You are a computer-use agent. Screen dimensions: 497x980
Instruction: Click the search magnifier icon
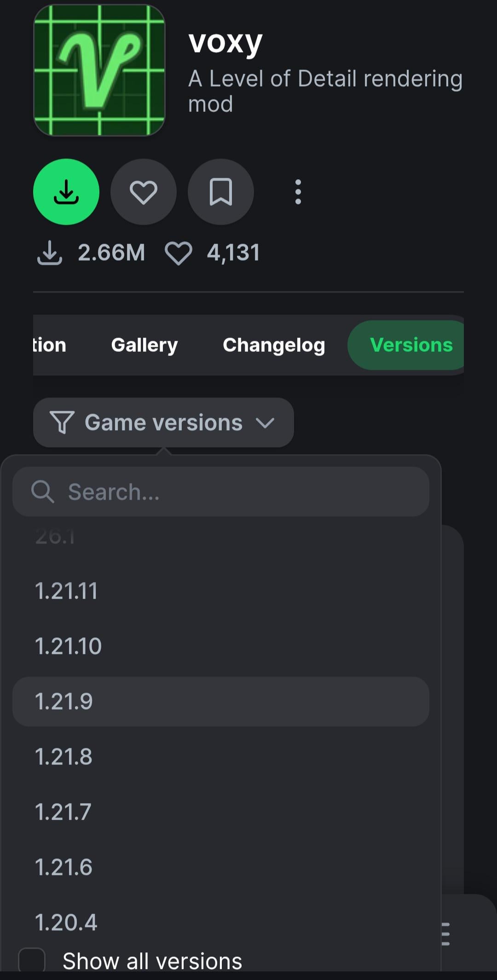click(x=43, y=491)
